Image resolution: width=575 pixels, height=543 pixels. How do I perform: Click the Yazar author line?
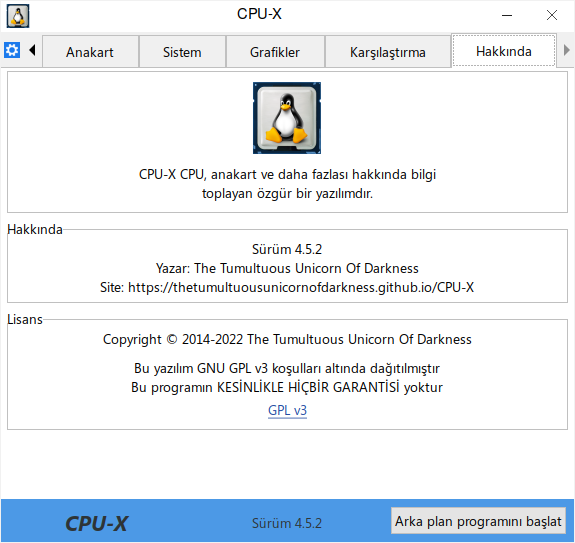(287, 268)
